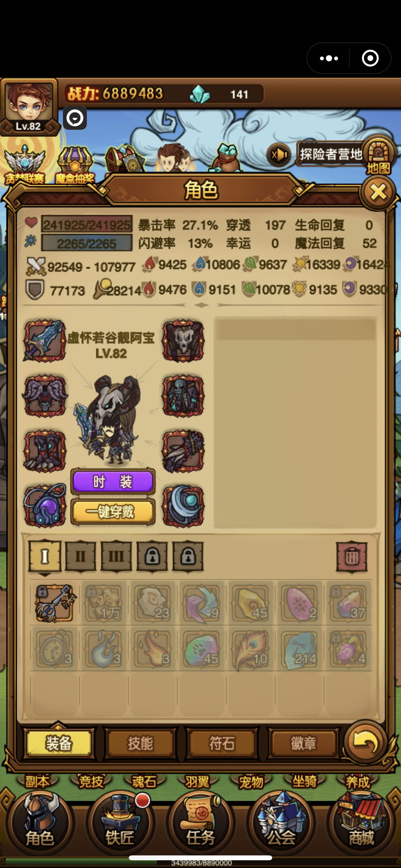Screen dimensions: 401x868
Task: Click the purple 时装 costume button
Action: [113, 481]
